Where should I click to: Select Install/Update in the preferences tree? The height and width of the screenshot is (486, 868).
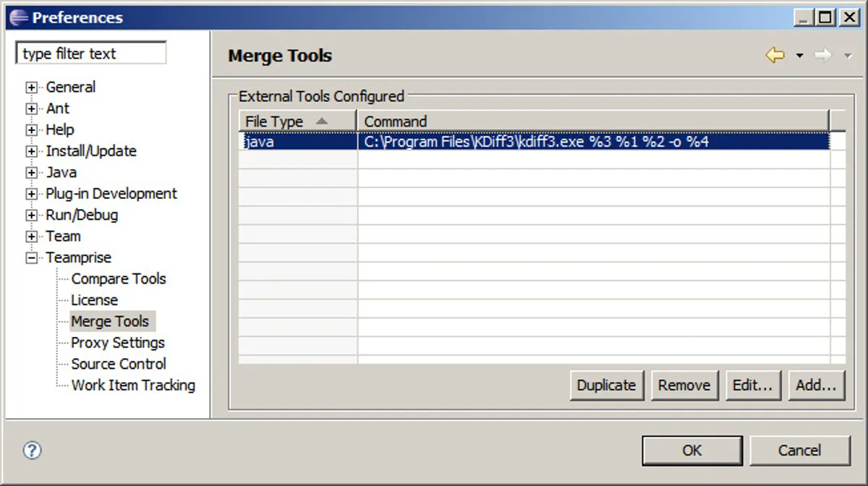91,151
